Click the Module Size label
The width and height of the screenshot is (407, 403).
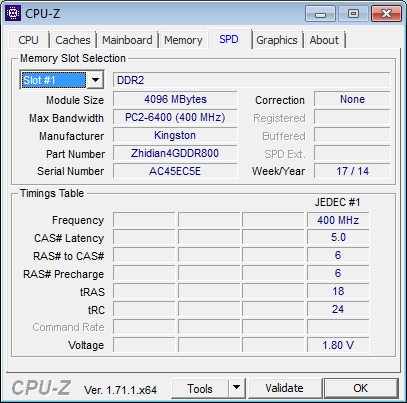point(75,100)
